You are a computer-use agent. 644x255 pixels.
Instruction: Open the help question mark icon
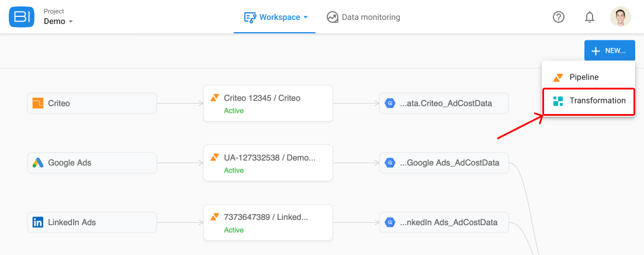coord(559,17)
